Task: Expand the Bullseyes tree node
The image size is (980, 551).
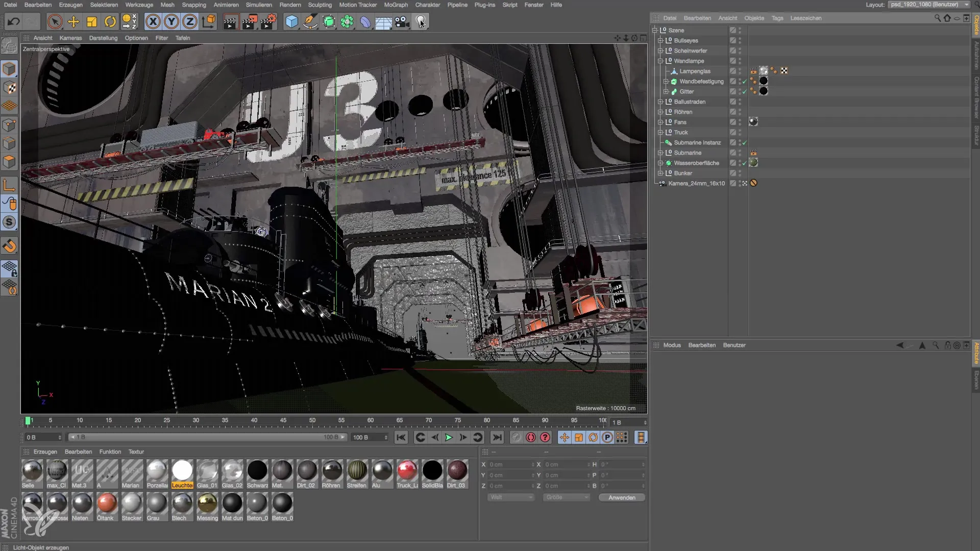Action: [660, 40]
